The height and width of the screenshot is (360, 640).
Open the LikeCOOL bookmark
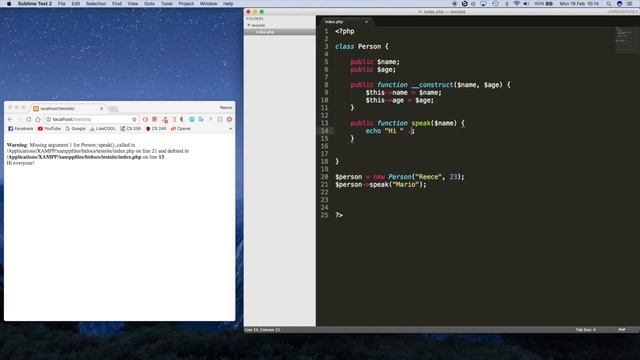pyautogui.click(x=103, y=129)
